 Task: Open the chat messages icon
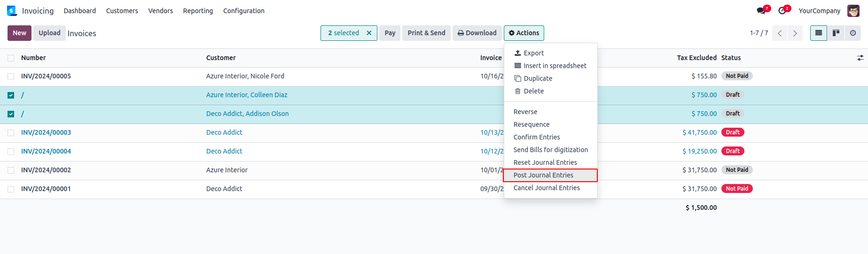(761, 11)
